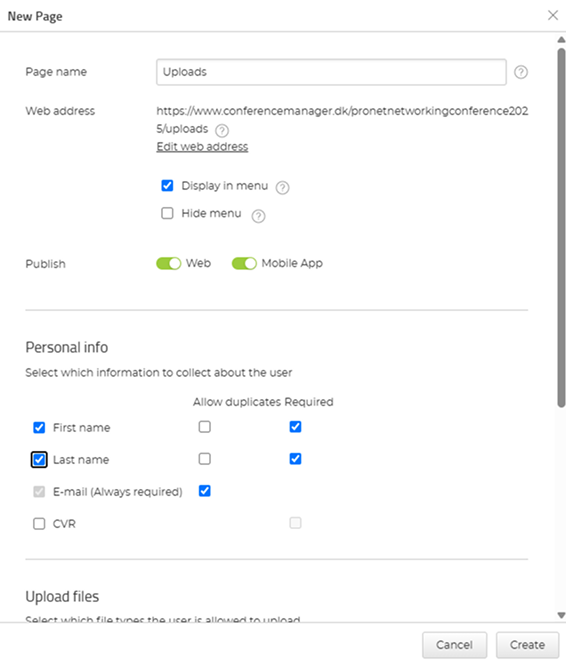Toggle Mobile App publish switch
The width and height of the screenshot is (566, 666).
[x=244, y=263]
